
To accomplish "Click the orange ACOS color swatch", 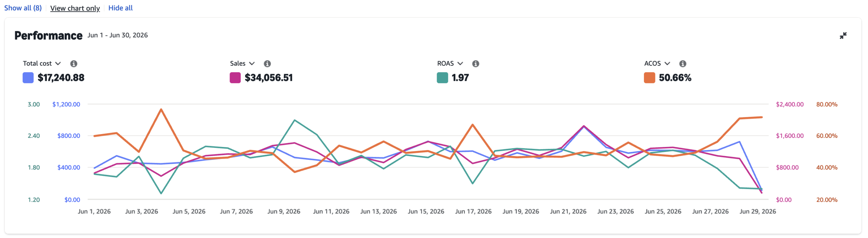I will [650, 78].
